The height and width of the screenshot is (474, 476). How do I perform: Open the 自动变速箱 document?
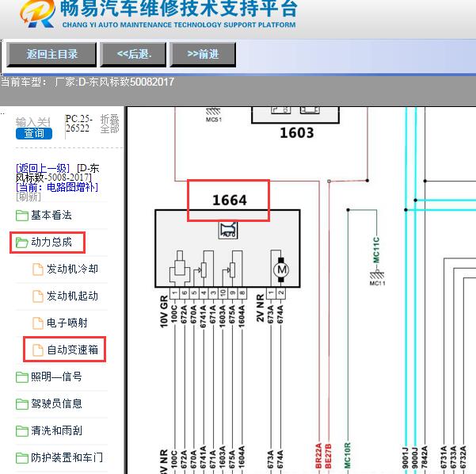tap(72, 350)
